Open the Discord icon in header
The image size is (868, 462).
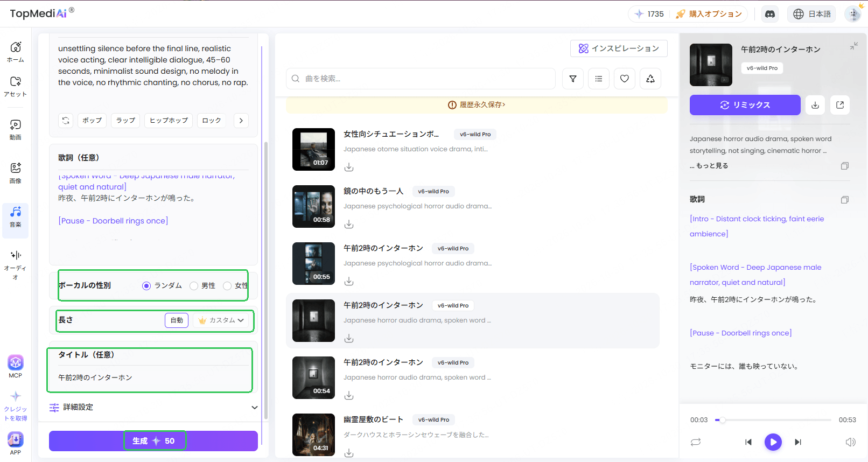770,14
